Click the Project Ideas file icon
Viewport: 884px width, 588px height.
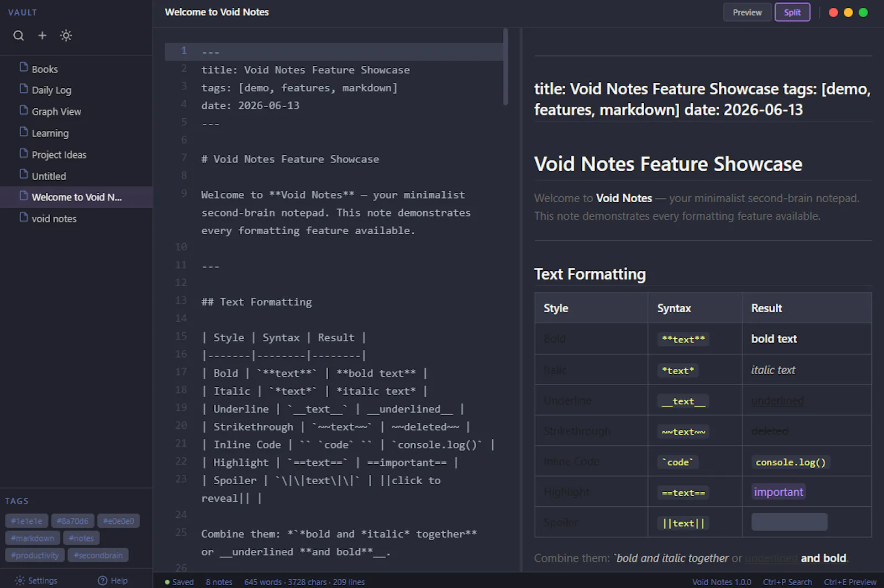coord(24,153)
